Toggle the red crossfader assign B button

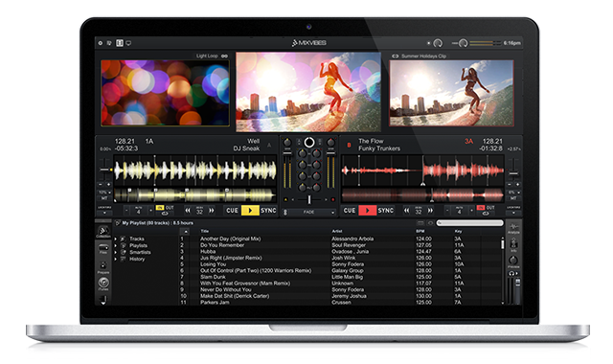(332, 200)
